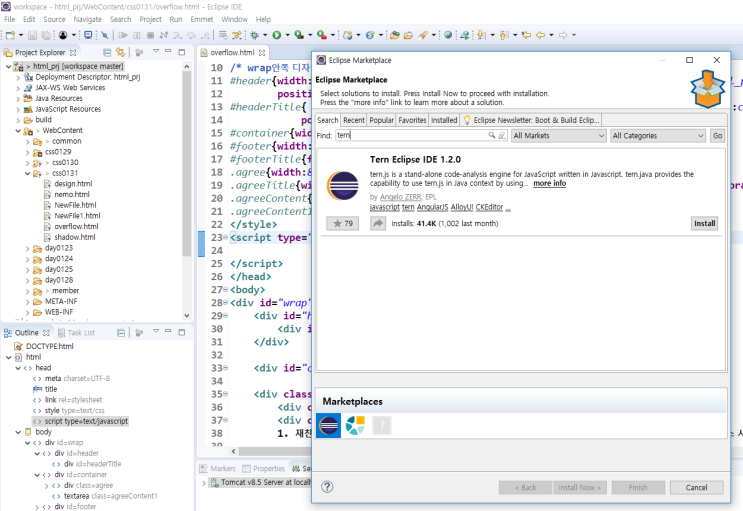This screenshot has height=511, width=743.
Task: Collapse the css0131 folder
Action: [27, 173]
